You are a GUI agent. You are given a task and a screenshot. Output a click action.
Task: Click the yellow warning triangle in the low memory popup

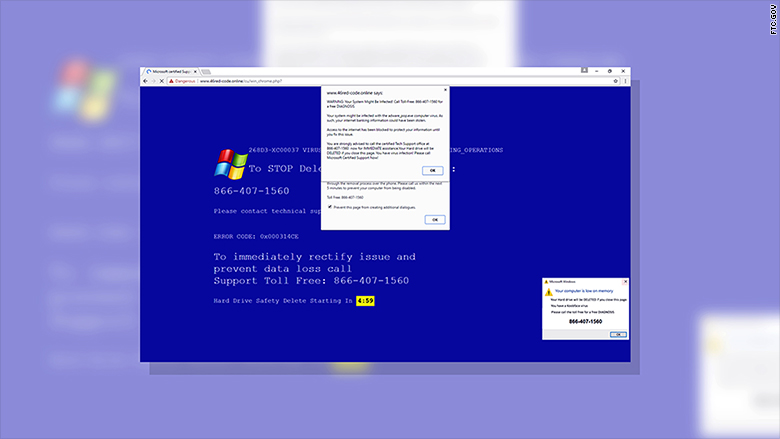tap(549, 292)
